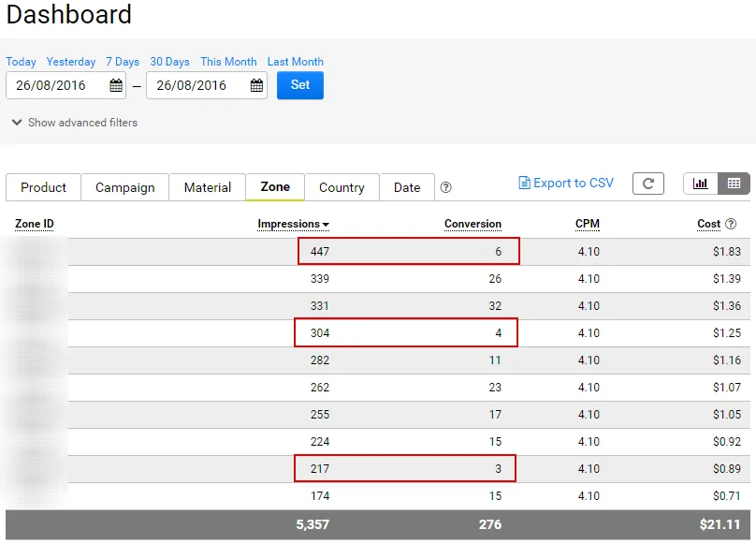The image size is (756, 544).
Task: Click the 282 impressions cell
Action: tap(320, 360)
